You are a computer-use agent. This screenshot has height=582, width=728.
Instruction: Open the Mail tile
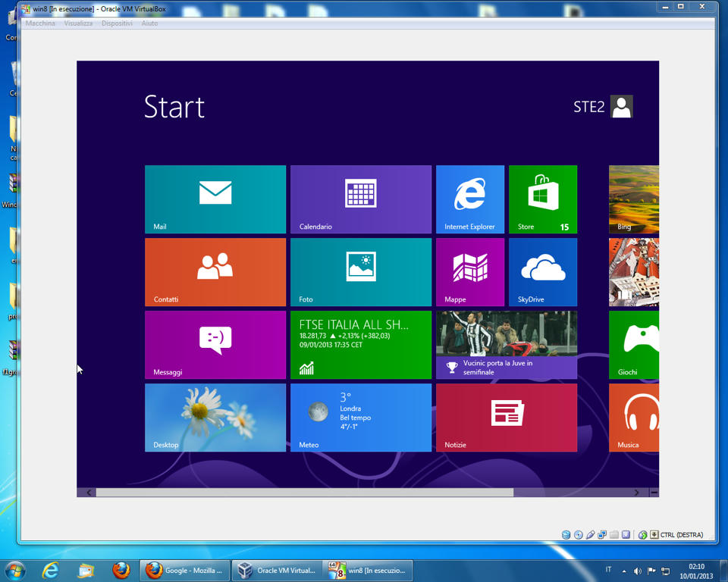tap(215, 199)
